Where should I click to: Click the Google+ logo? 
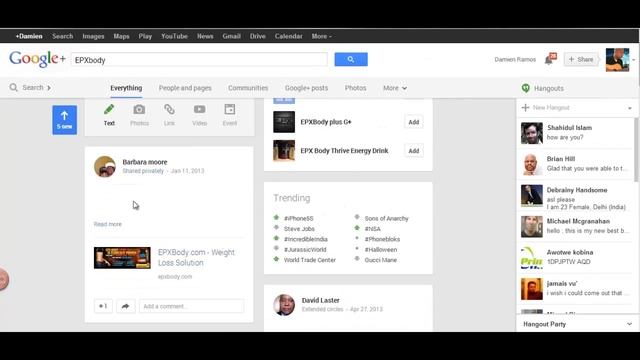pyautogui.click(x=37, y=59)
